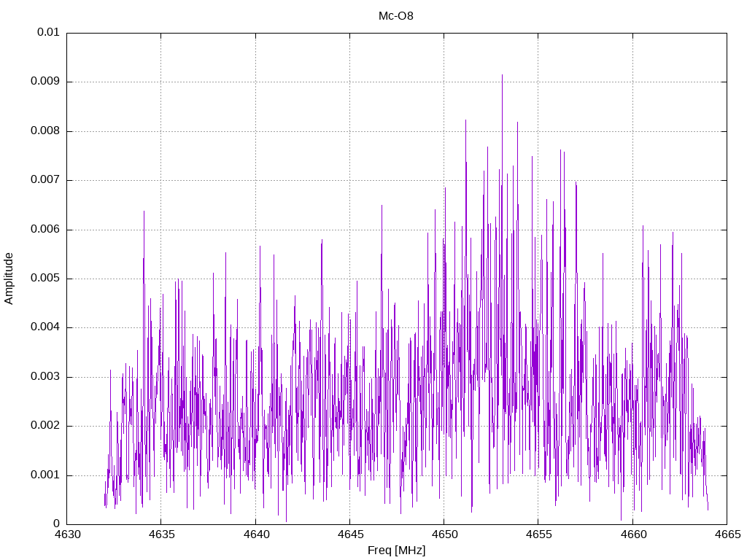Click x-axis tick label 4645
This screenshot has height=560, width=747.
[x=350, y=534]
